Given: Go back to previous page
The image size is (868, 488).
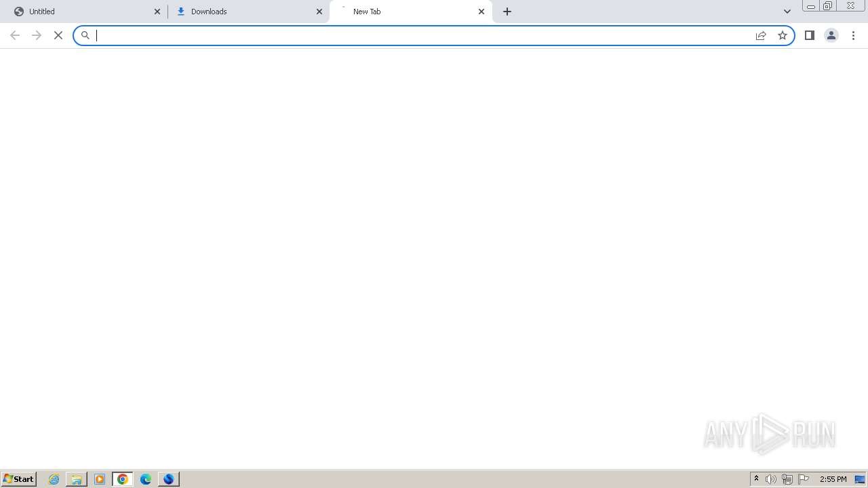Looking at the screenshot, I should tap(15, 35).
